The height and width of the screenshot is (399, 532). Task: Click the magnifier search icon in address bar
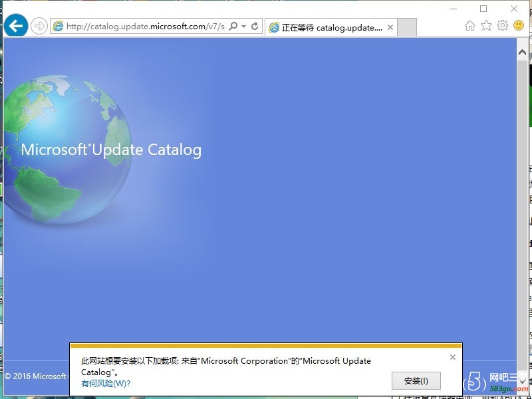tap(233, 26)
